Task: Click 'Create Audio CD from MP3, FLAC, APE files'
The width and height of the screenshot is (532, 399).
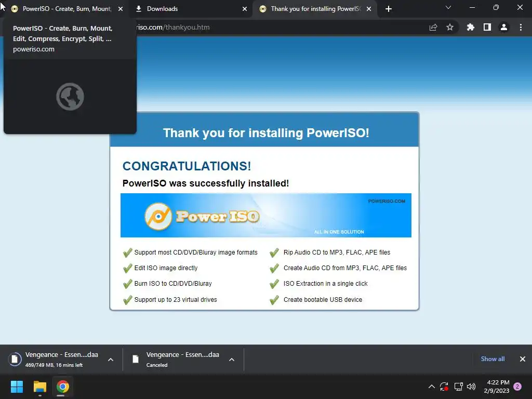Action: click(x=345, y=268)
